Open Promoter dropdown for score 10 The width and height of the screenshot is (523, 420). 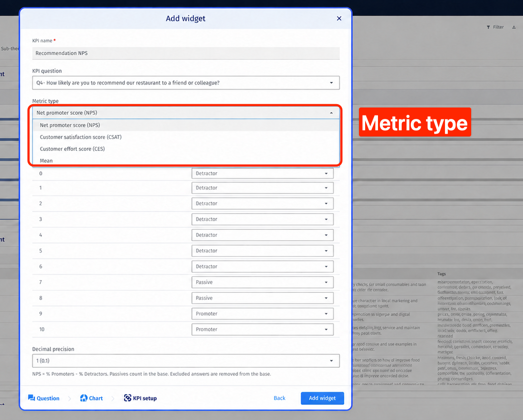click(x=262, y=329)
